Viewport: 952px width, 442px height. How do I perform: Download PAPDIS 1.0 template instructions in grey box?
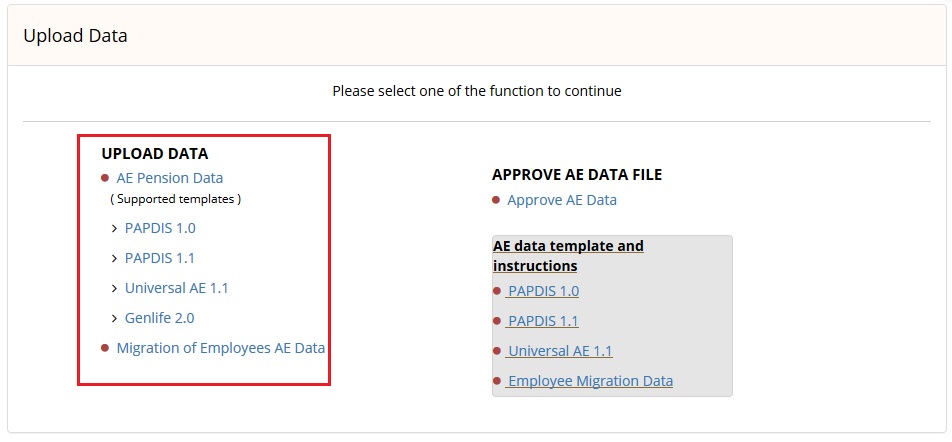click(543, 291)
